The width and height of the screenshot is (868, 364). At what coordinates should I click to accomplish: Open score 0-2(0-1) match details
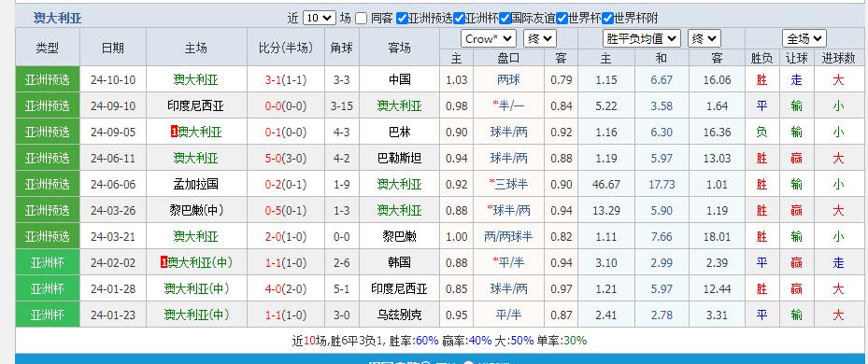coord(285,184)
